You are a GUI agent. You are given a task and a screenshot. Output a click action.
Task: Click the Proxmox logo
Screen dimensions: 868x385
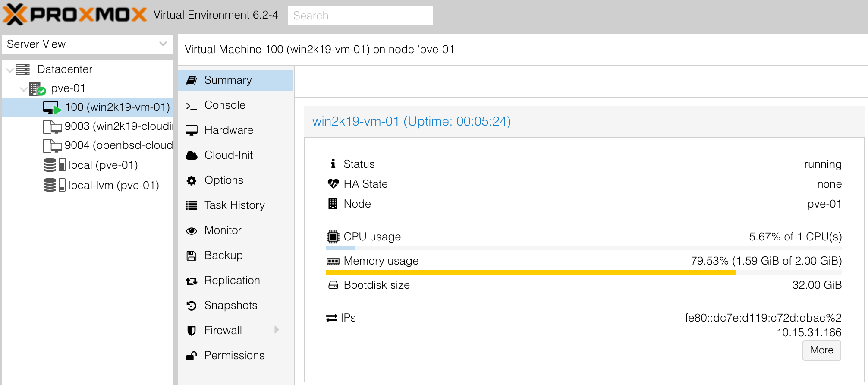[75, 15]
